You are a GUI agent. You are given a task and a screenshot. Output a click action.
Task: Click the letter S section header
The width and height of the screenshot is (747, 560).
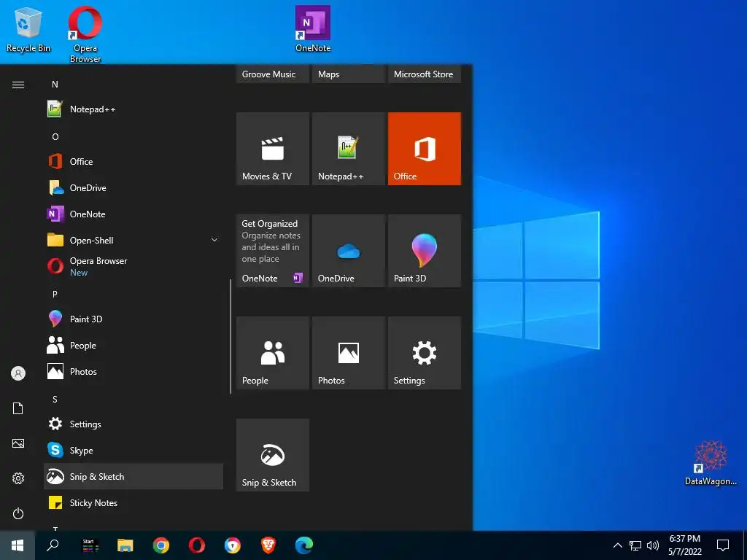pos(55,399)
